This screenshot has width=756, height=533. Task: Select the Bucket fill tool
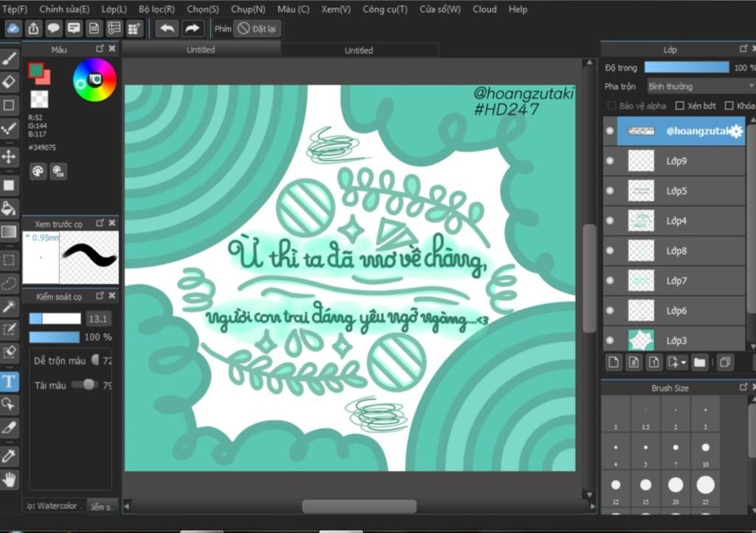(x=9, y=208)
